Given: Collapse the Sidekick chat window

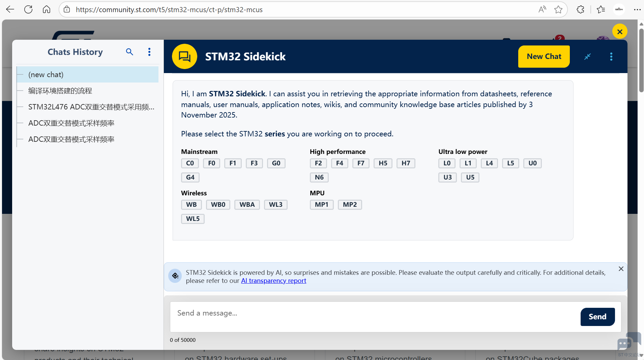Looking at the screenshot, I should click(x=588, y=57).
